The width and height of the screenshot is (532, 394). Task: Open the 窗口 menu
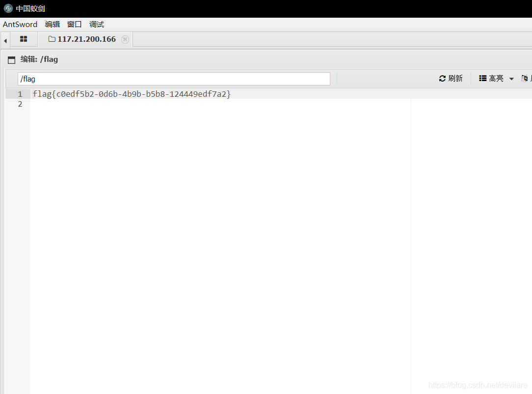click(74, 25)
